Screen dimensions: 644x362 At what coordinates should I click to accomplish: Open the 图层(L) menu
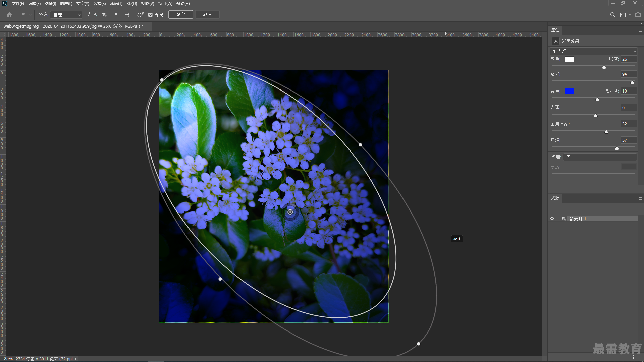click(x=66, y=4)
